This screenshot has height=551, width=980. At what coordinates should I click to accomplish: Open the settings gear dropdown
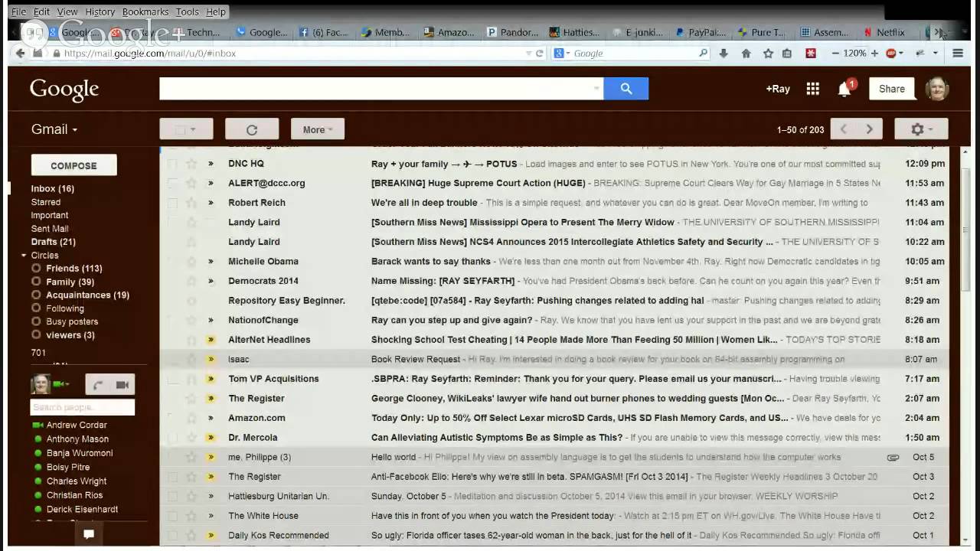click(x=921, y=129)
